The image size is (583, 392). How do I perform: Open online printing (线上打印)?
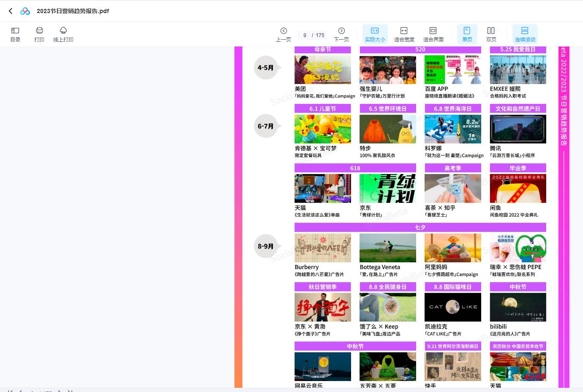pos(63,34)
